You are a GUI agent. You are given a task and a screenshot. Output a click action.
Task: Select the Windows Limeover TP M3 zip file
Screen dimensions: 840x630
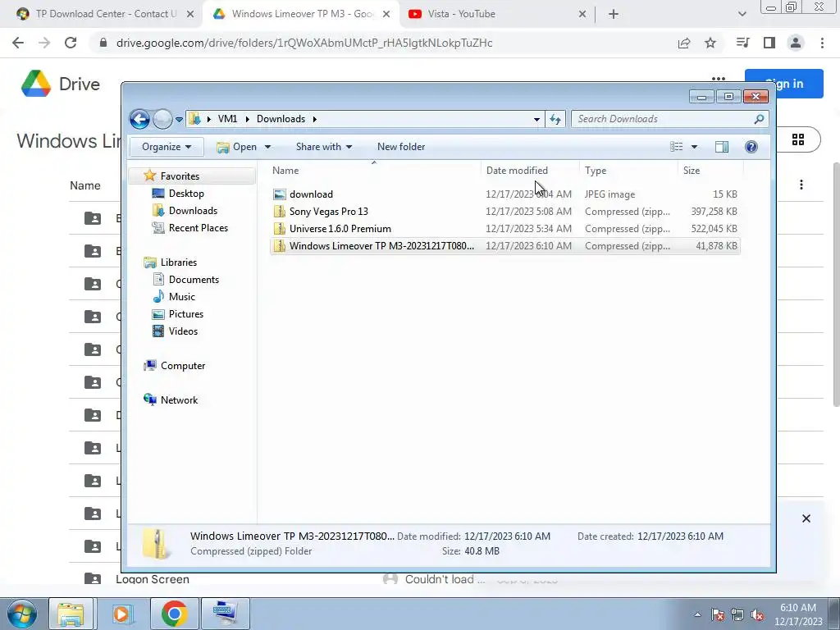504,246
